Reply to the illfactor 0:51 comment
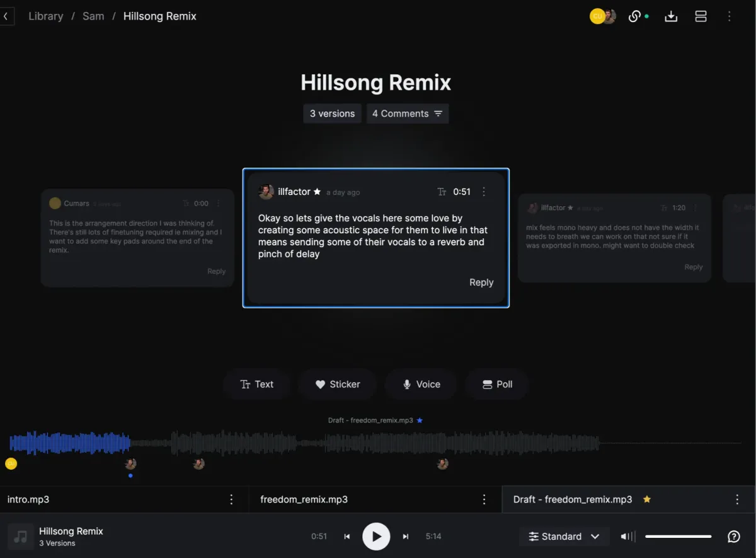Screen dimensions: 756x558 (481, 282)
